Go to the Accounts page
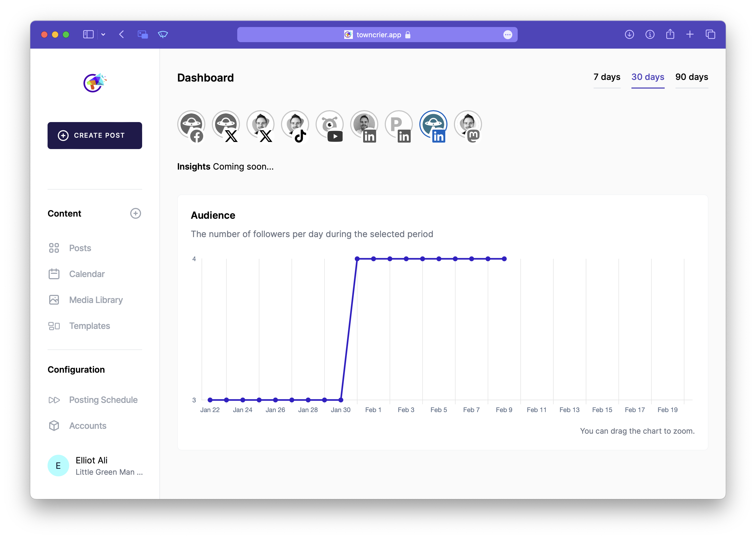The width and height of the screenshot is (756, 539). [88, 426]
